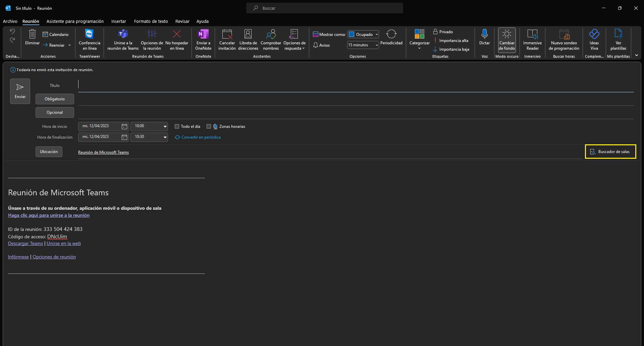The width and height of the screenshot is (644, 346).
Task: Open start date calendar picker icon
Action: 124,127
